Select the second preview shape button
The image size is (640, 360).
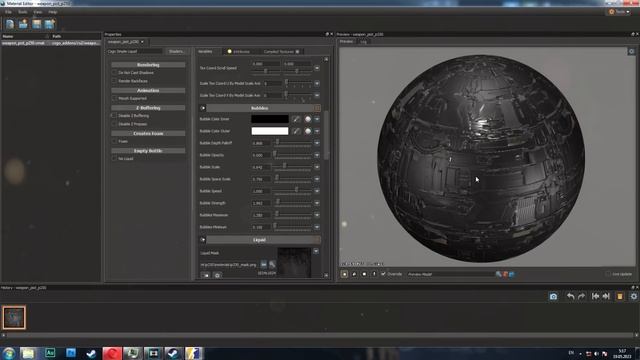[x=354, y=274]
